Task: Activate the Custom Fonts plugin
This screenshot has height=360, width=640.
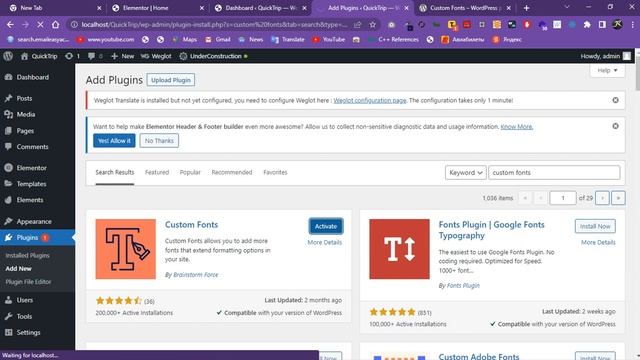Action: pyautogui.click(x=326, y=226)
